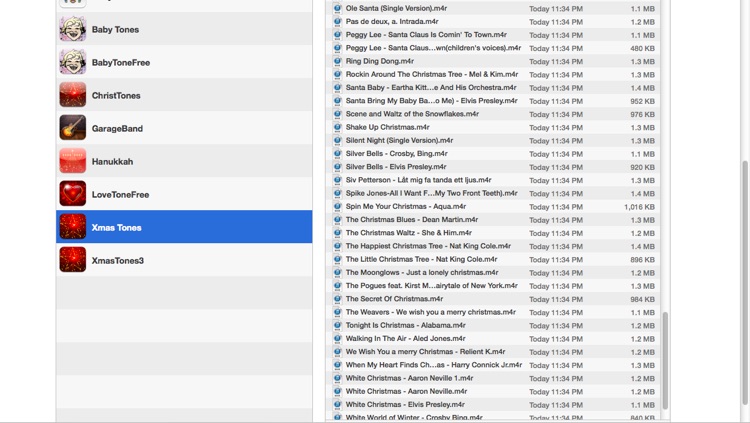Click the 1,016 KB size of Spin Me Your Christmas
The height and width of the screenshot is (423, 750).
639,207
